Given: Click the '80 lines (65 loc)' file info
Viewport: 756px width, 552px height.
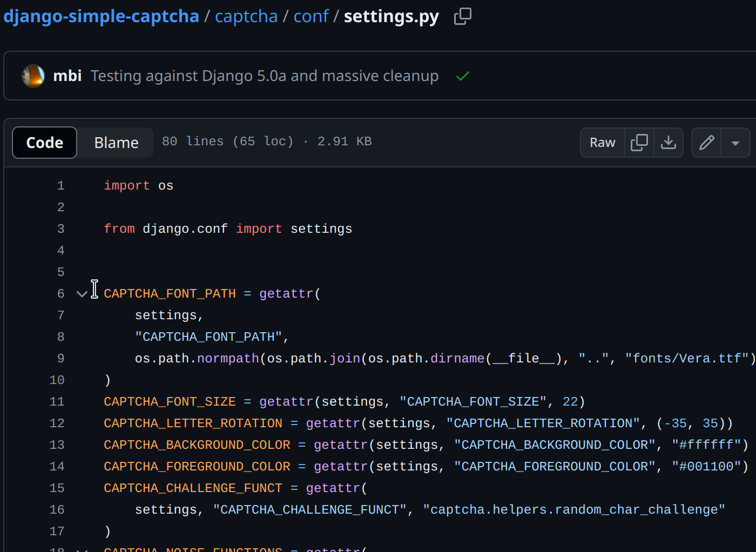Looking at the screenshot, I should pyautogui.click(x=228, y=142).
